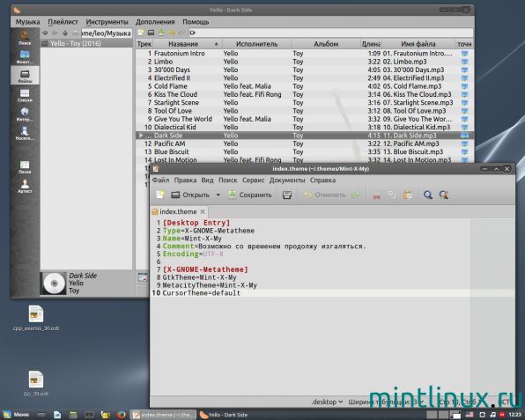Click the forward arrow in music file browser
The height and width of the screenshot is (420, 525).
coord(55,33)
